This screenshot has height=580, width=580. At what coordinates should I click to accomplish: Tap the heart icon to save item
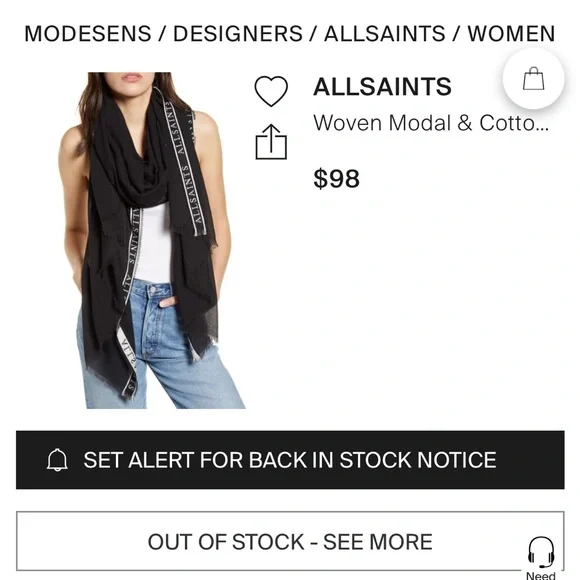(x=271, y=91)
